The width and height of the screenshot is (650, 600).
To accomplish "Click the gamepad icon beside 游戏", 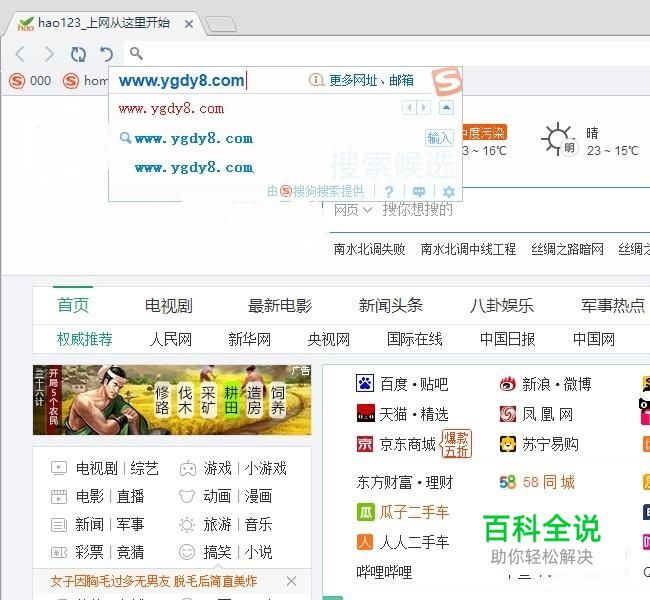I will pos(187,469).
